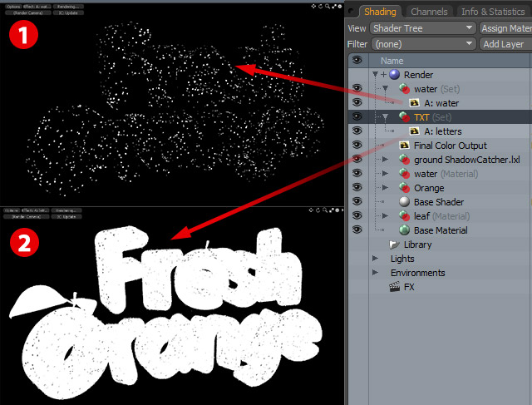Switch to the Info & Statistics tab

click(494, 12)
